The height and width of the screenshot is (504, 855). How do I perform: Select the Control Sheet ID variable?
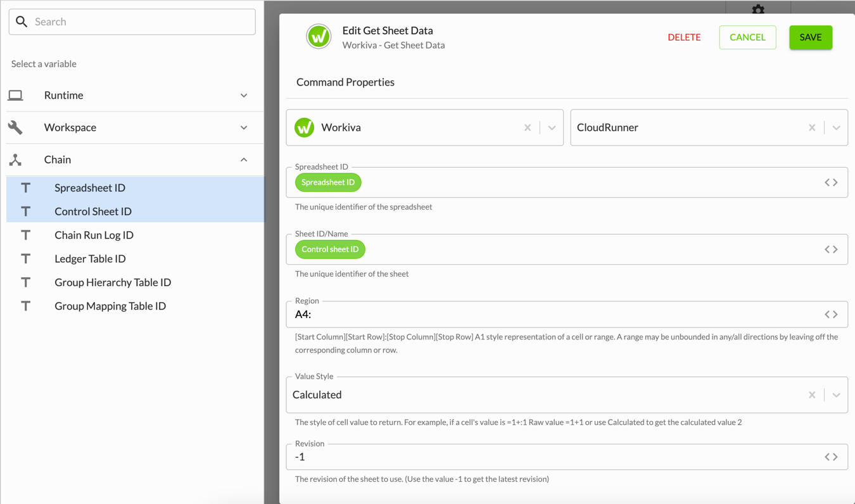click(x=135, y=211)
